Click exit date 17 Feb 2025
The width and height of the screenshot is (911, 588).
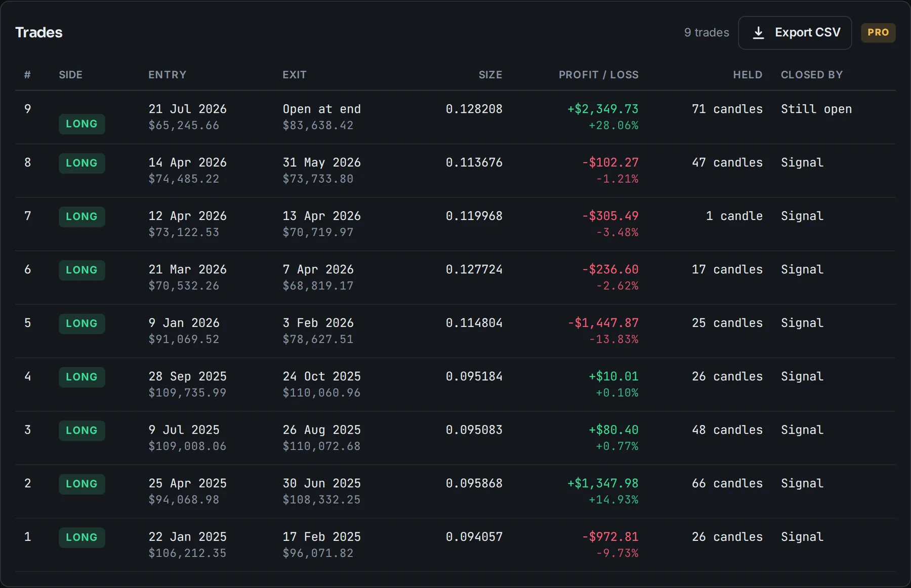(321, 537)
